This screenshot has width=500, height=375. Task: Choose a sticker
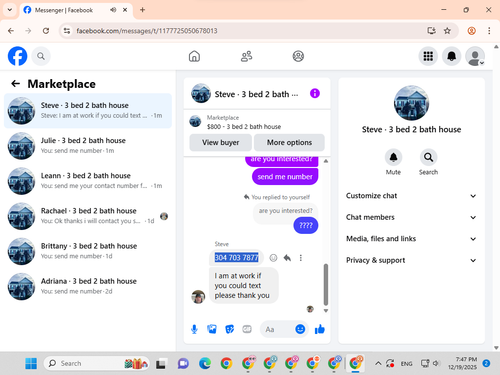coord(230,329)
